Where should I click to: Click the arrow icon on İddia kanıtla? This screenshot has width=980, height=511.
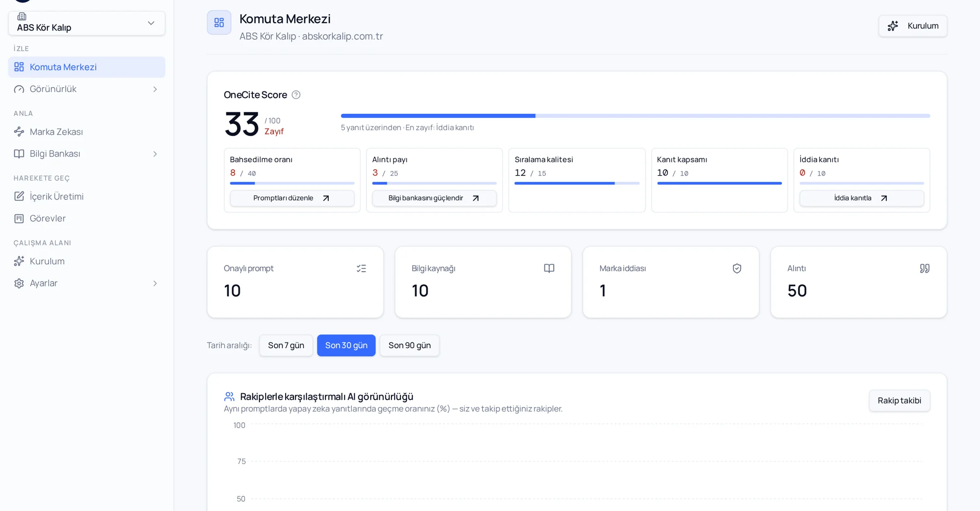pos(884,198)
